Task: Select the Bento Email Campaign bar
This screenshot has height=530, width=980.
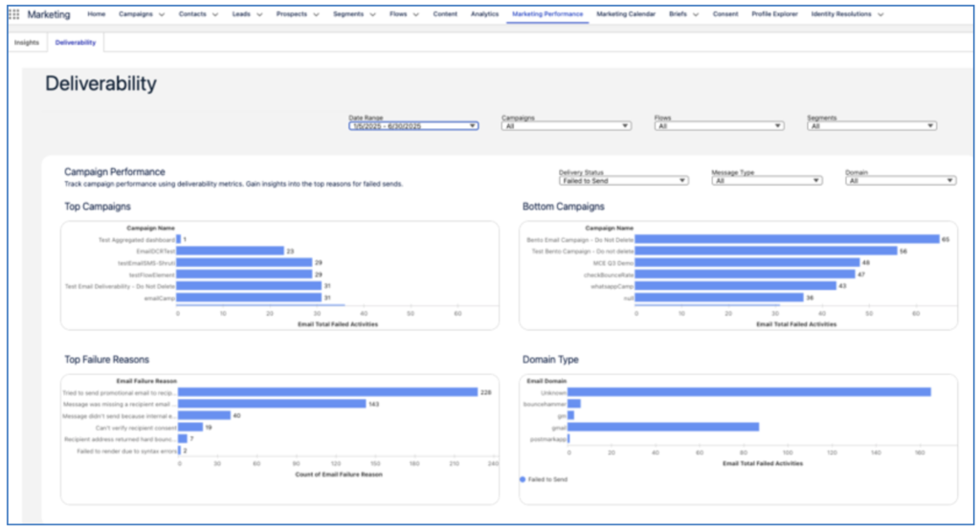Action: [x=786, y=239]
